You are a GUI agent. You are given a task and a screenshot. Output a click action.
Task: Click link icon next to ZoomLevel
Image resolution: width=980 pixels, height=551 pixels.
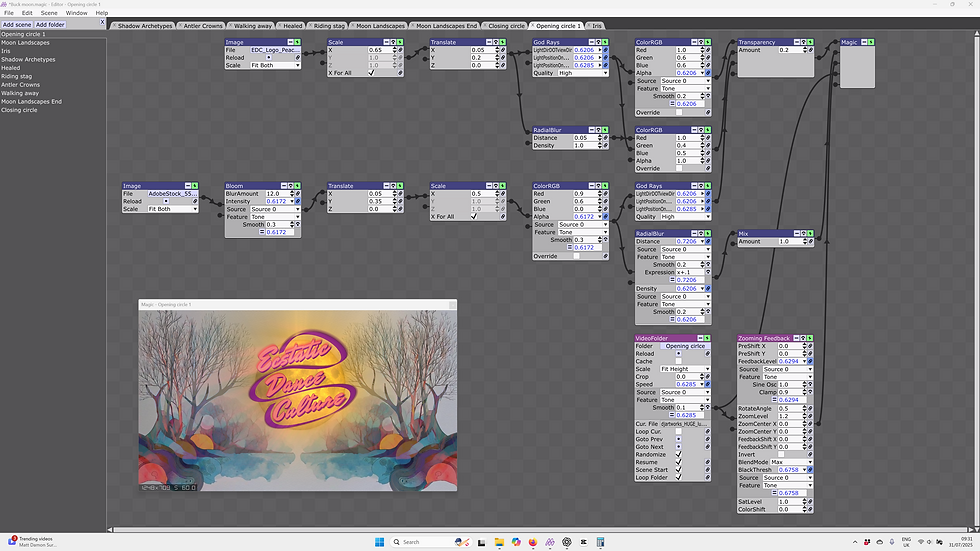click(811, 416)
